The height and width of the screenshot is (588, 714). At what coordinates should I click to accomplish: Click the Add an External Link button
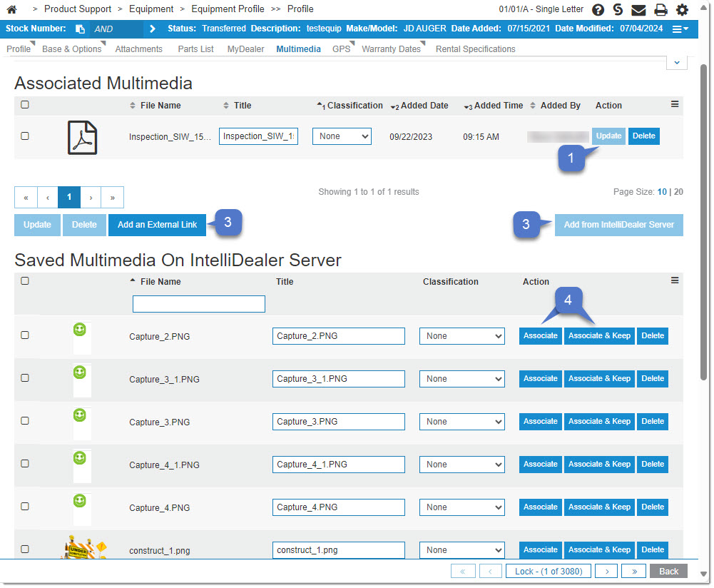(x=157, y=225)
